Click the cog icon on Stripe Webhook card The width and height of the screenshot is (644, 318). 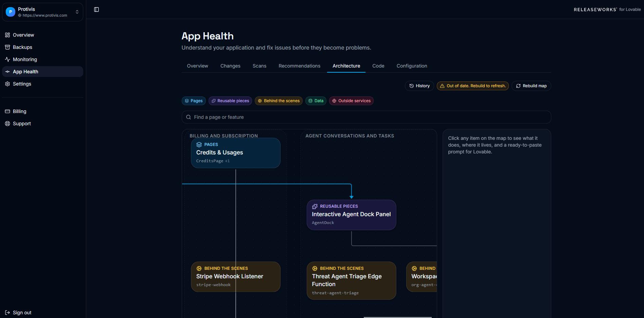pos(199,268)
